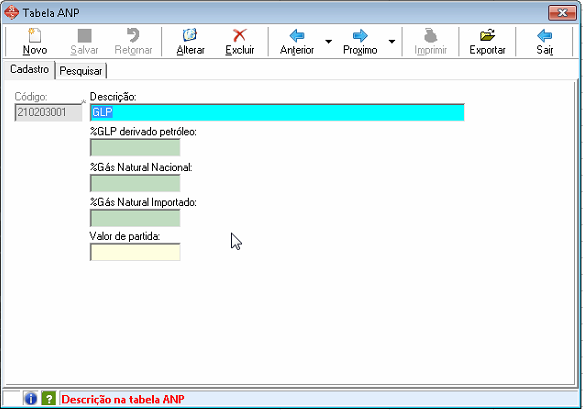Click the %GLP derivado petróleo field
Screen dimensions: 583x410
pos(135,148)
